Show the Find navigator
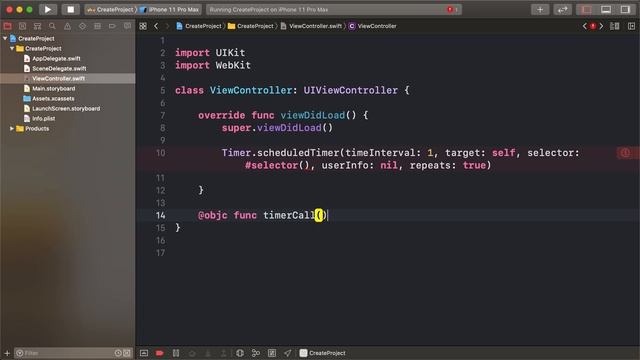This screenshot has width=640, height=360. 52,26
